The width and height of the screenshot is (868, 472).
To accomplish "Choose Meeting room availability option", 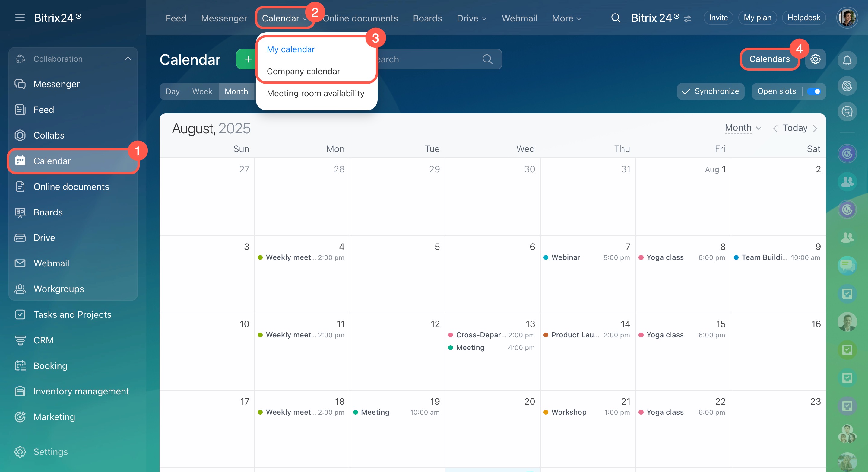I will [x=315, y=93].
